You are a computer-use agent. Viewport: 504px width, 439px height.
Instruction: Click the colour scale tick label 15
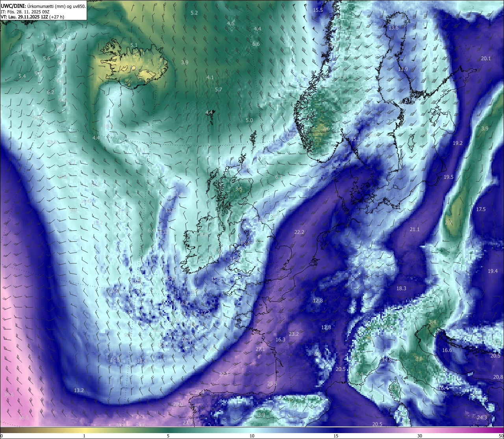336,436
